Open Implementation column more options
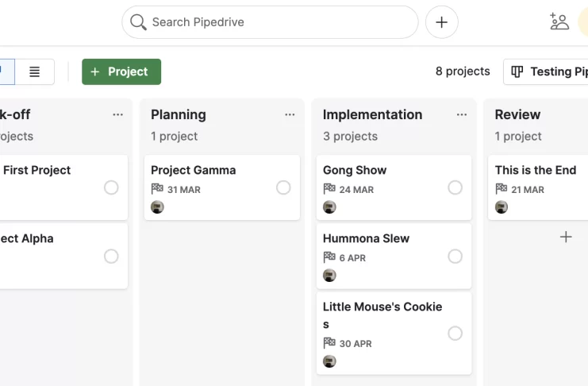Viewport: 588px width, 386px height. (462, 114)
